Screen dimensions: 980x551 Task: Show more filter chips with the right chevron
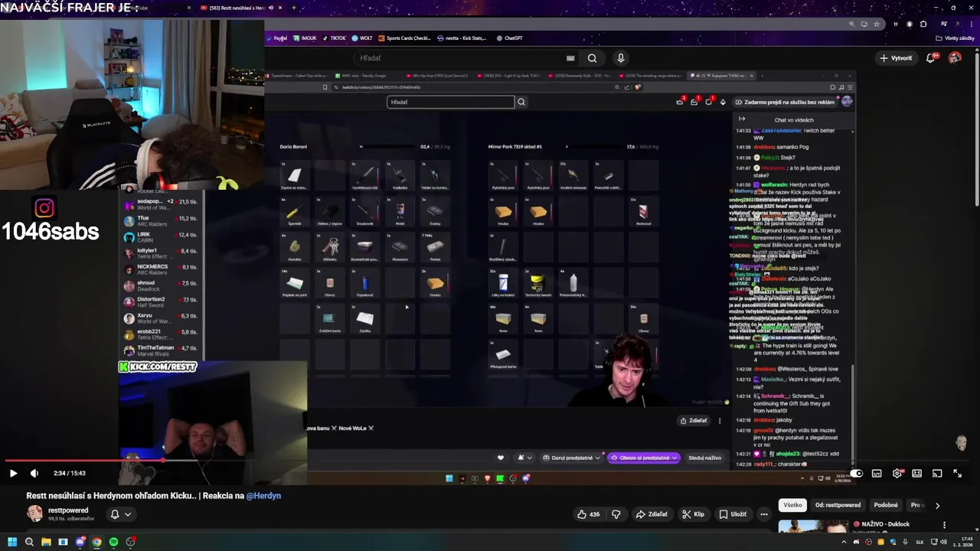(x=937, y=505)
